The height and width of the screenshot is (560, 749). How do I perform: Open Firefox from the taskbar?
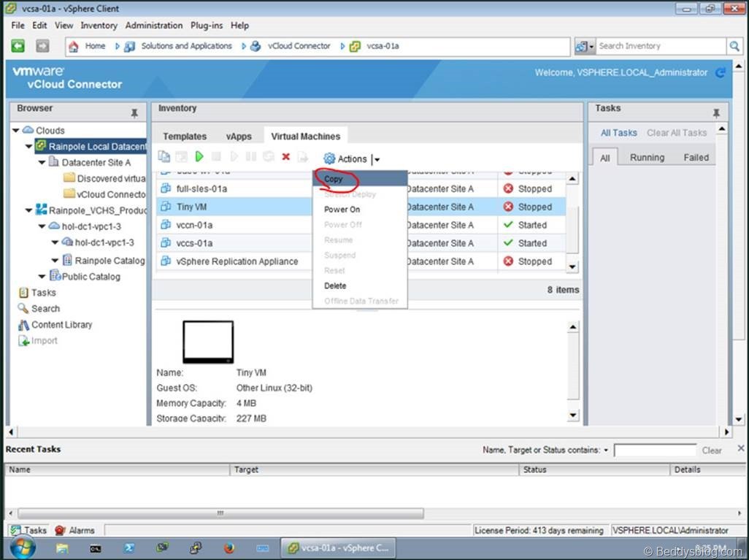pyautogui.click(x=228, y=548)
